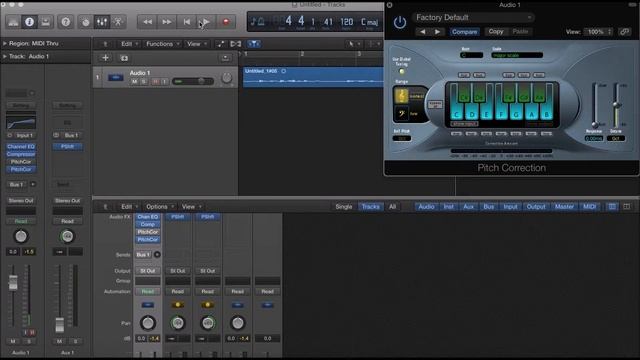Toggle Bus channel strip filter in mixer
Viewport: 640px width, 360px height.
tap(489, 207)
